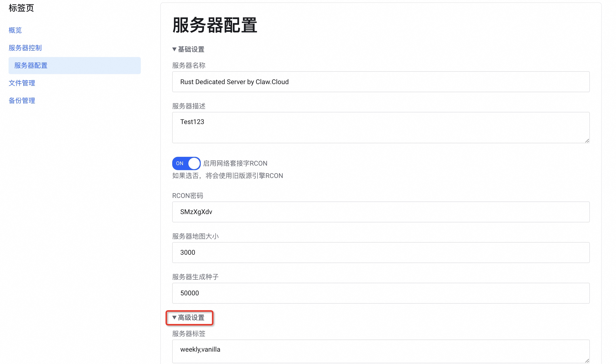Click the 服务器生成种子 field with 50000
This screenshot has height=364, width=616.
tap(381, 293)
